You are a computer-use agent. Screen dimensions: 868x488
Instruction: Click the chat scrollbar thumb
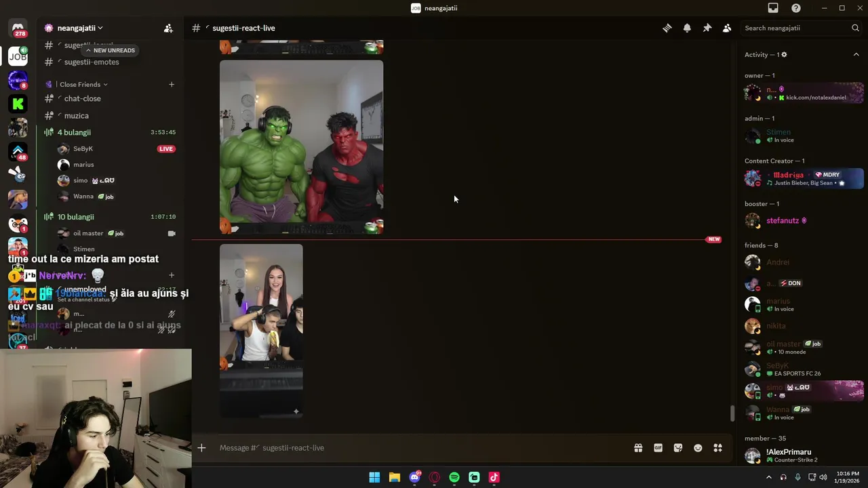coord(732,413)
